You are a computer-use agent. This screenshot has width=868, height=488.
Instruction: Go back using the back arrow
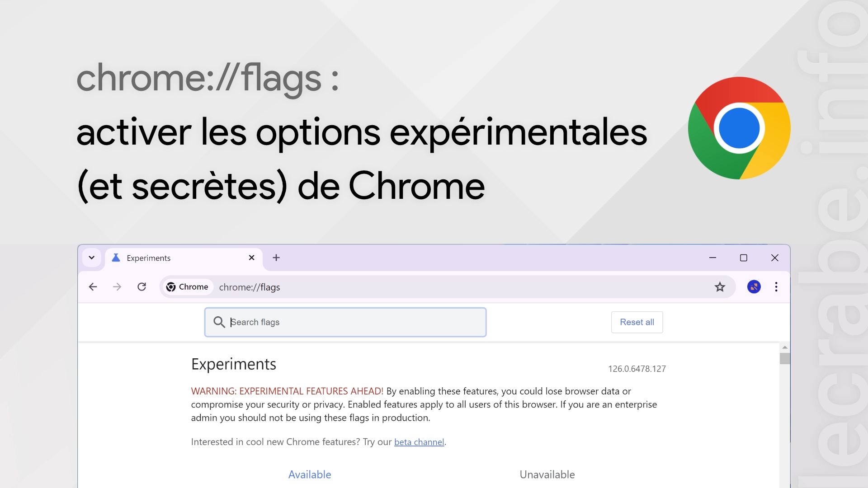pos(93,287)
